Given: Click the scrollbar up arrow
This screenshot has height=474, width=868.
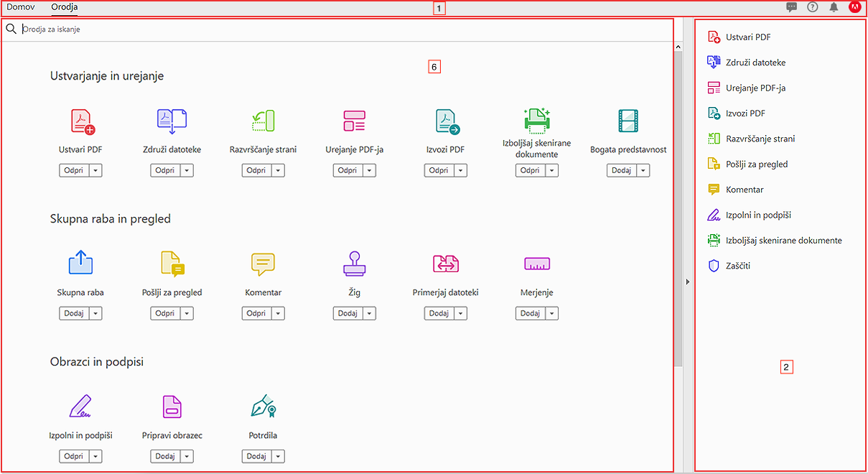Looking at the screenshot, I should [678, 46].
